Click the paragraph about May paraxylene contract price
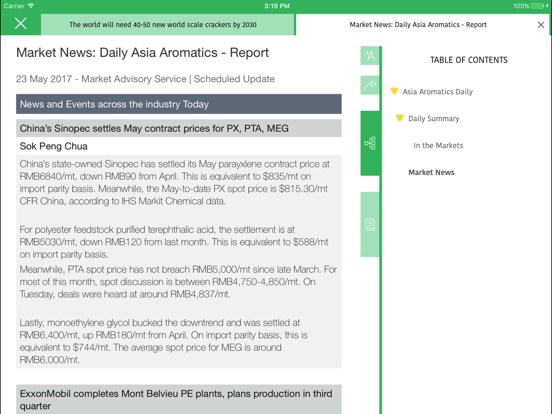The width and height of the screenshot is (552, 414). [175, 182]
